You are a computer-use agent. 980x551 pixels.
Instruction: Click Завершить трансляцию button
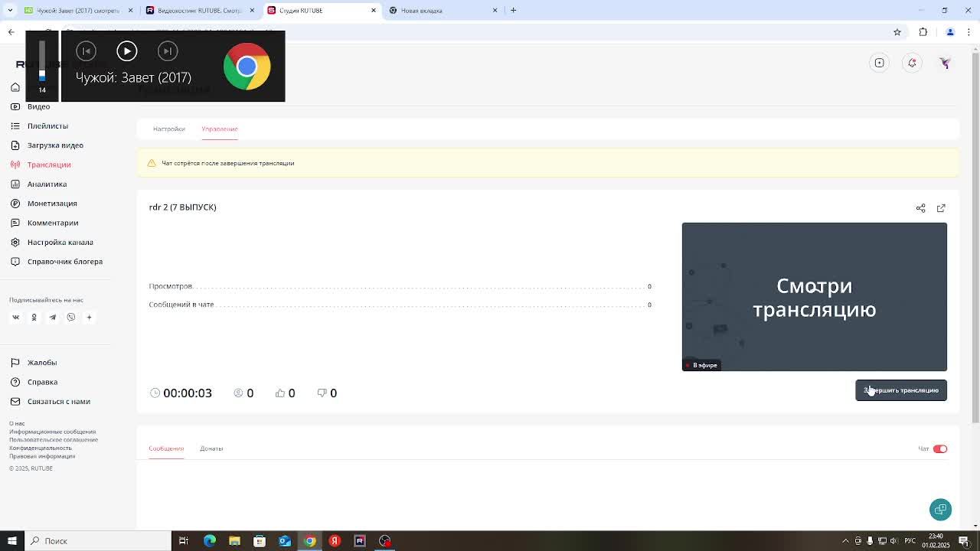pos(901,390)
